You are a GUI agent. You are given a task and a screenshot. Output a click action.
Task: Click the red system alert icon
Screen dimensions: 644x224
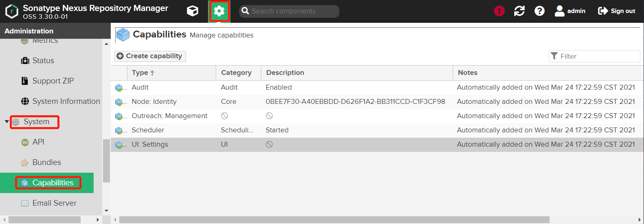tap(499, 11)
